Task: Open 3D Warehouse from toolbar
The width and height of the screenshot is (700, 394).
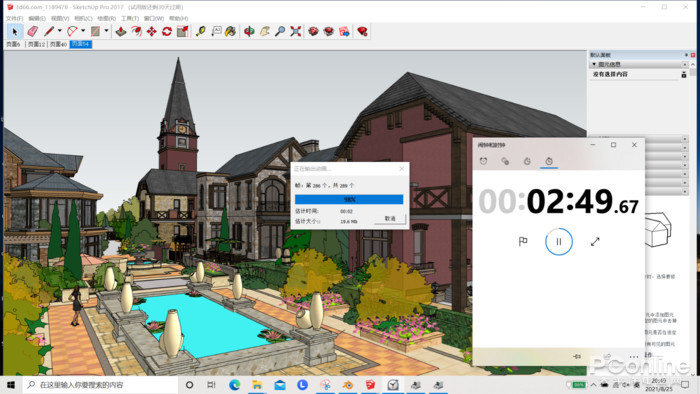Action: 313,31
